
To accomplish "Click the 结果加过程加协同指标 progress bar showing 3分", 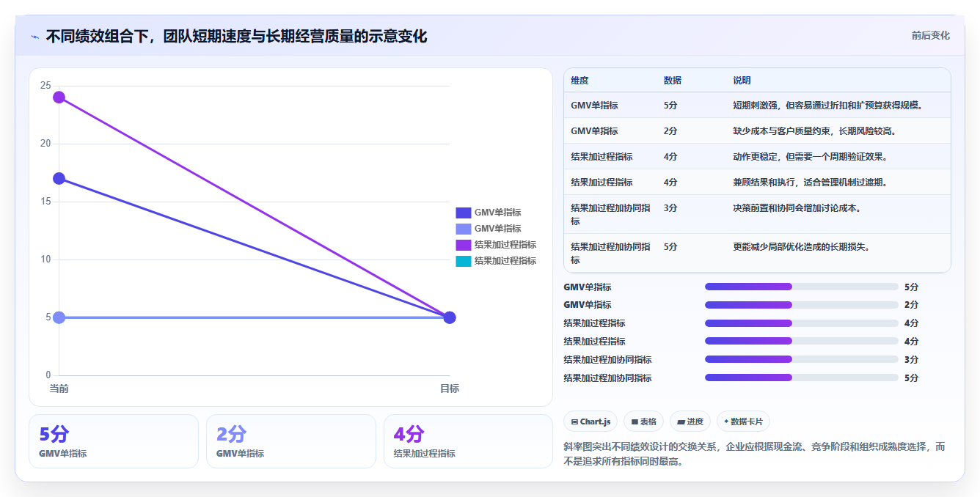I will click(x=802, y=360).
